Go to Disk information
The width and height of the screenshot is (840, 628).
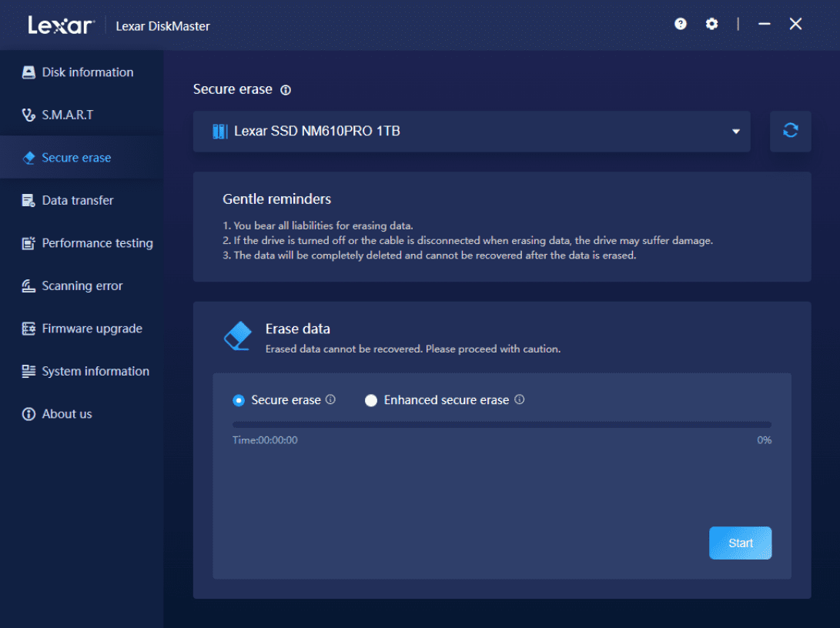pyautogui.click(x=82, y=72)
